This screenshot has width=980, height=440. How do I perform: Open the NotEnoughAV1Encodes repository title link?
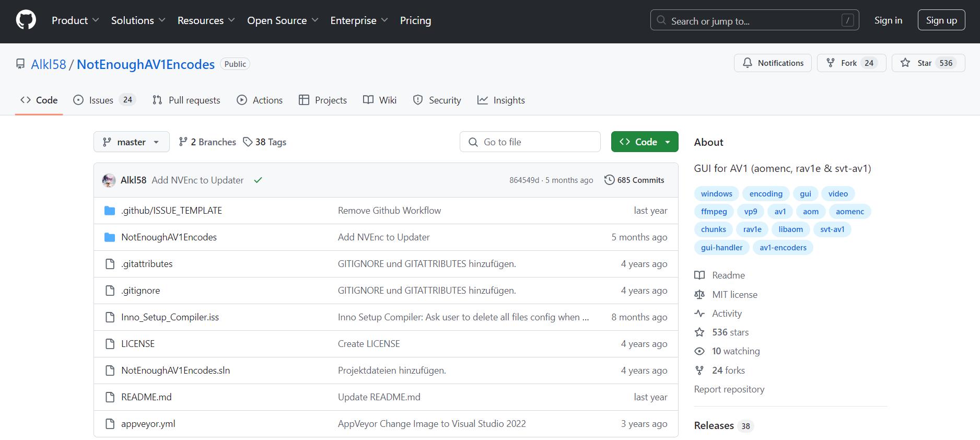[x=146, y=64]
